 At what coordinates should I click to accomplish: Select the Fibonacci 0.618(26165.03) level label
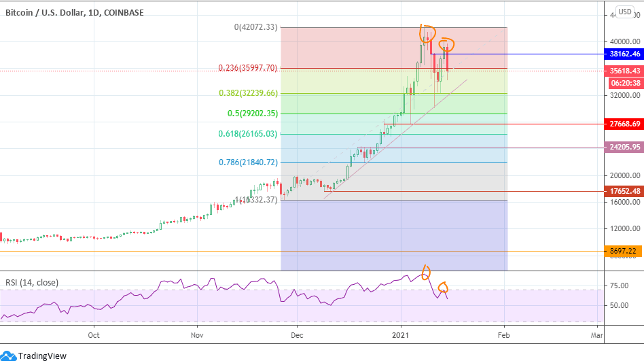[248, 134]
